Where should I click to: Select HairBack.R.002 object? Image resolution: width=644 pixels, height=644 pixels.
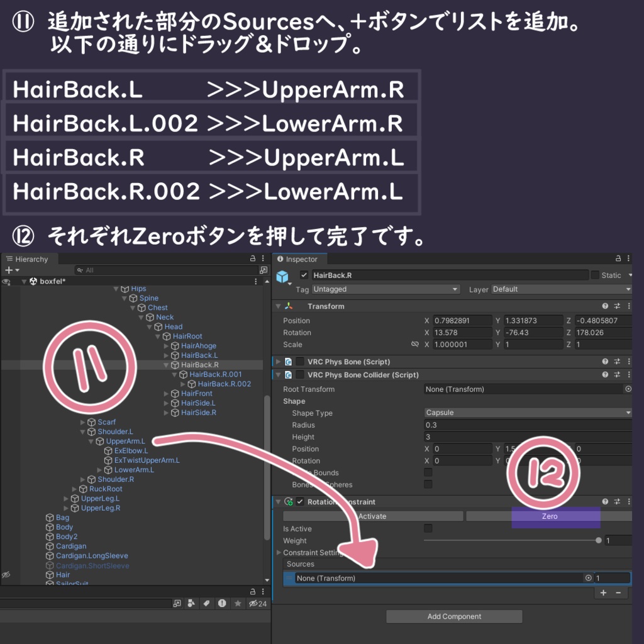pyautogui.click(x=225, y=384)
